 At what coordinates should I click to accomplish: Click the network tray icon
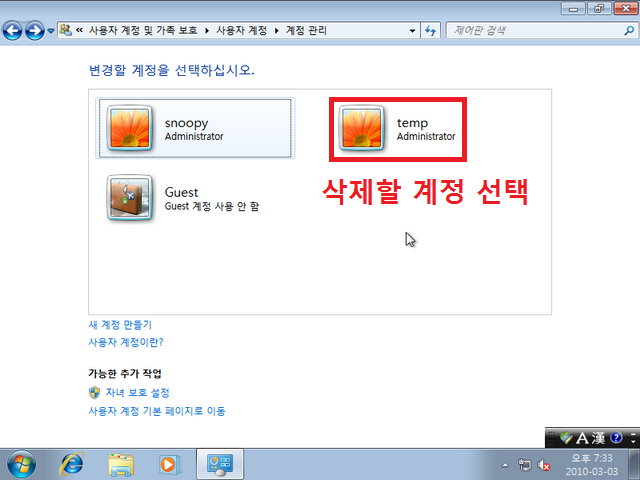point(524,465)
